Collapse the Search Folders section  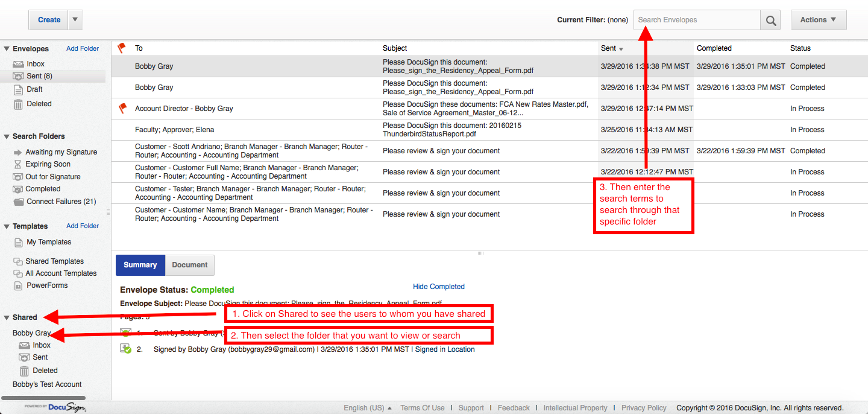click(x=7, y=136)
